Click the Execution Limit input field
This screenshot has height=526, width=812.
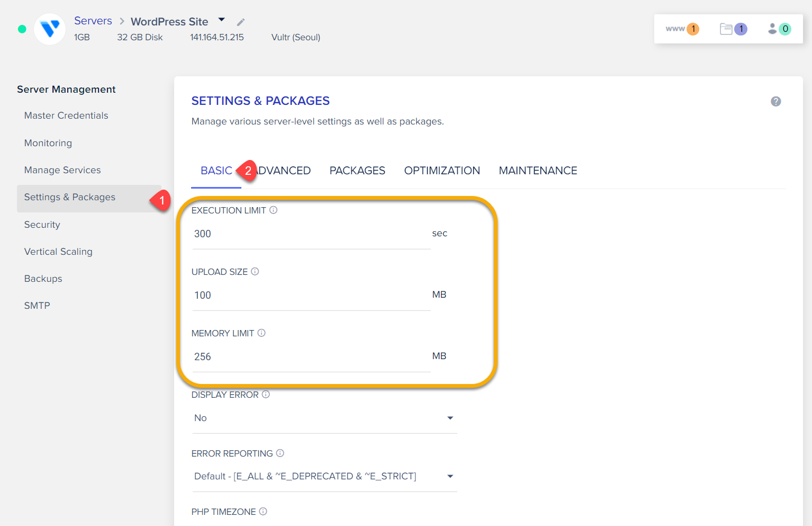(311, 234)
